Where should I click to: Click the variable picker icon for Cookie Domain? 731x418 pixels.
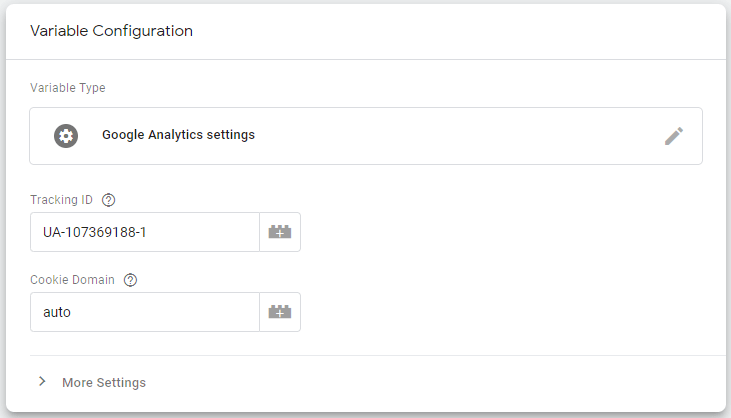280,312
